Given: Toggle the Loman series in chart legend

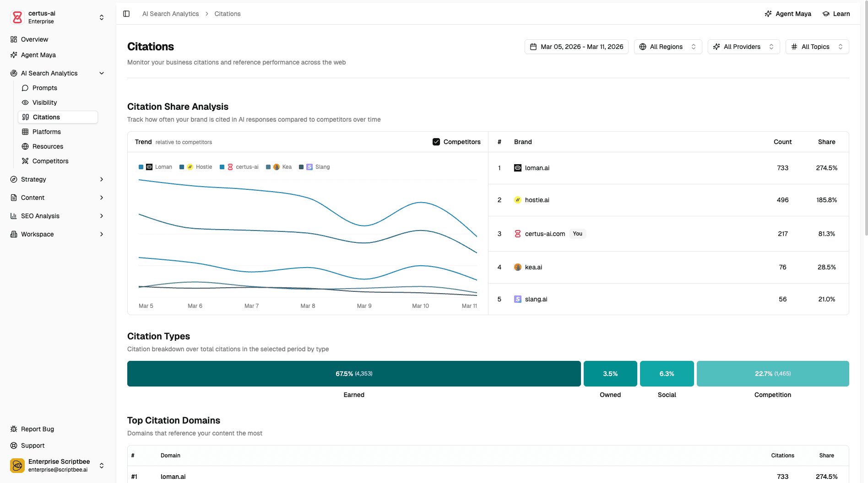Looking at the screenshot, I should tap(155, 167).
